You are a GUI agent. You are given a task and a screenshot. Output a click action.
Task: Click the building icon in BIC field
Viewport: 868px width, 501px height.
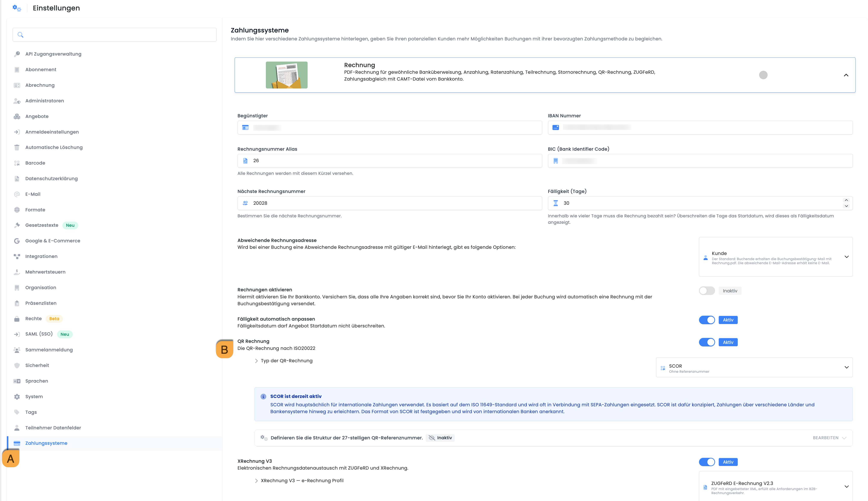point(555,161)
